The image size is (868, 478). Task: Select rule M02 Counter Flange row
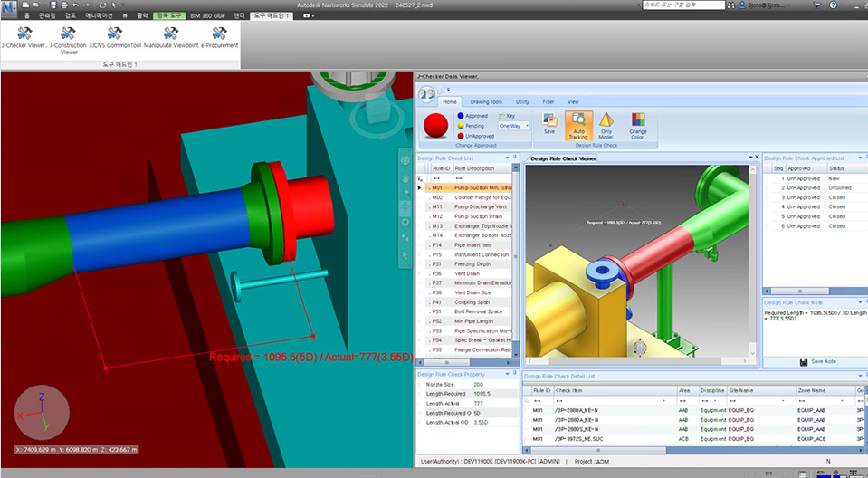(468, 197)
